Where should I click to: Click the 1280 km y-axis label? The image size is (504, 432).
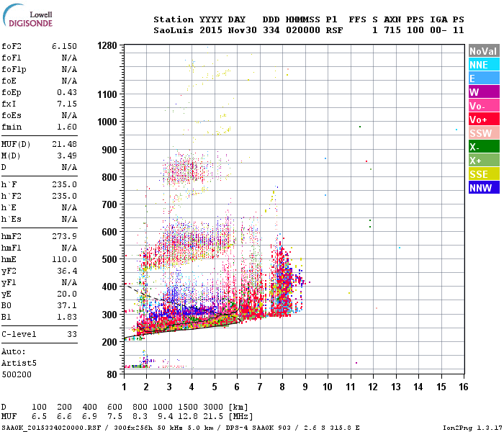(x=107, y=45)
